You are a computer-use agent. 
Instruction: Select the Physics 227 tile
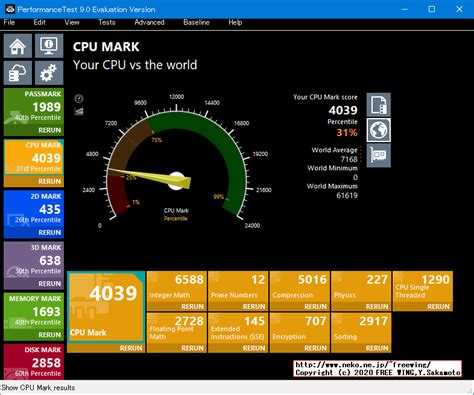tap(361, 287)
